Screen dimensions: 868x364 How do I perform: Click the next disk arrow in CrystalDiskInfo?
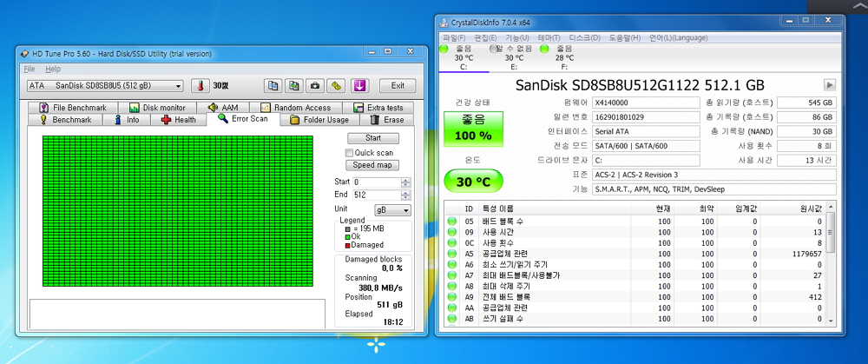point(829,85)
